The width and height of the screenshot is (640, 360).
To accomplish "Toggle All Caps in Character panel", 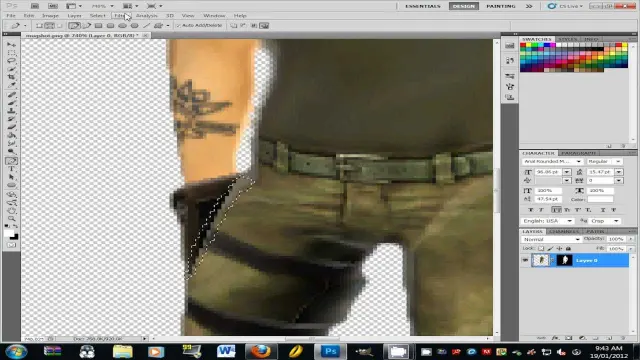I will point(556,210).
